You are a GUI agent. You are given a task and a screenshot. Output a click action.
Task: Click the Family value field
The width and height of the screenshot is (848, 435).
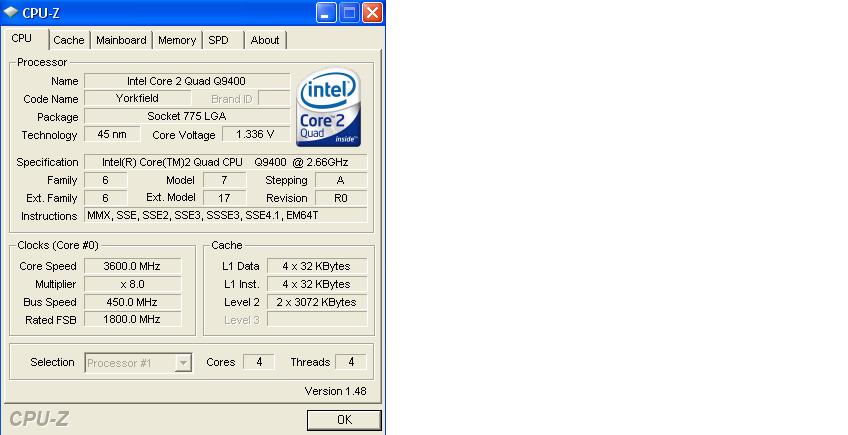point(105,180)
